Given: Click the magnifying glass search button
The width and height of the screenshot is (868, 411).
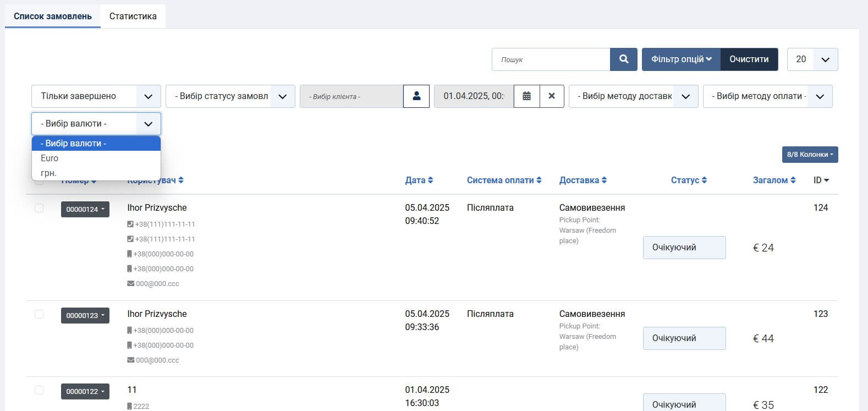Looking at the screenshot, I should coord(623,59).
